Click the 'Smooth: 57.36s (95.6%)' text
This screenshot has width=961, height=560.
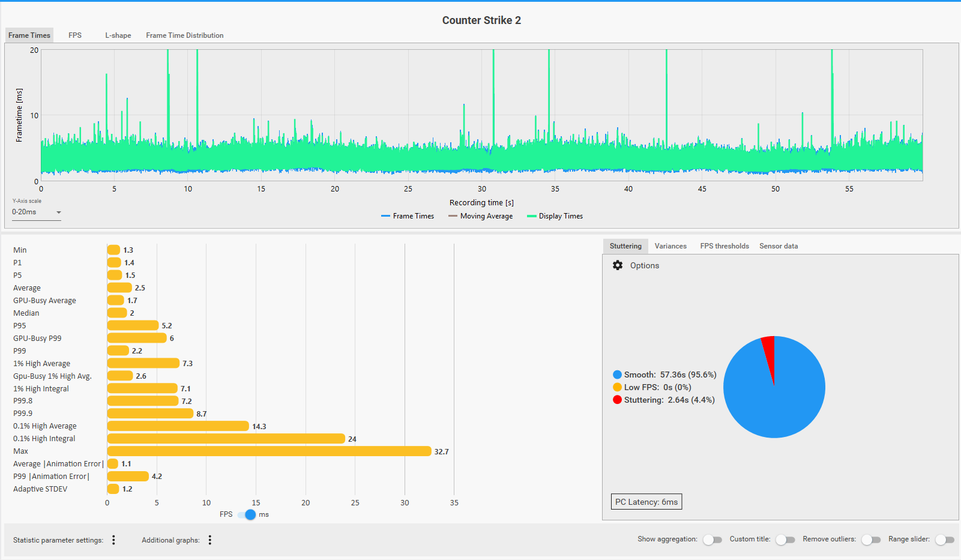click(x=670, y=375)
